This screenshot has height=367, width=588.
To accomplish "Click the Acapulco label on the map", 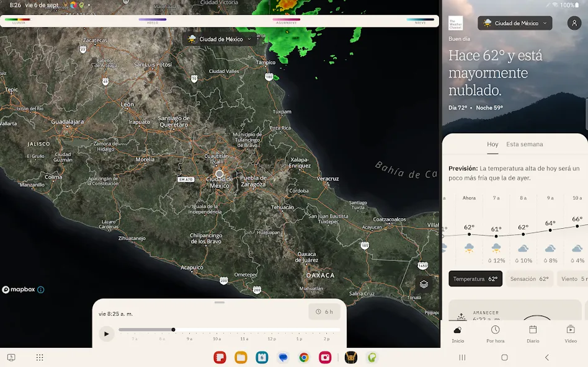I will click(192, 267).
